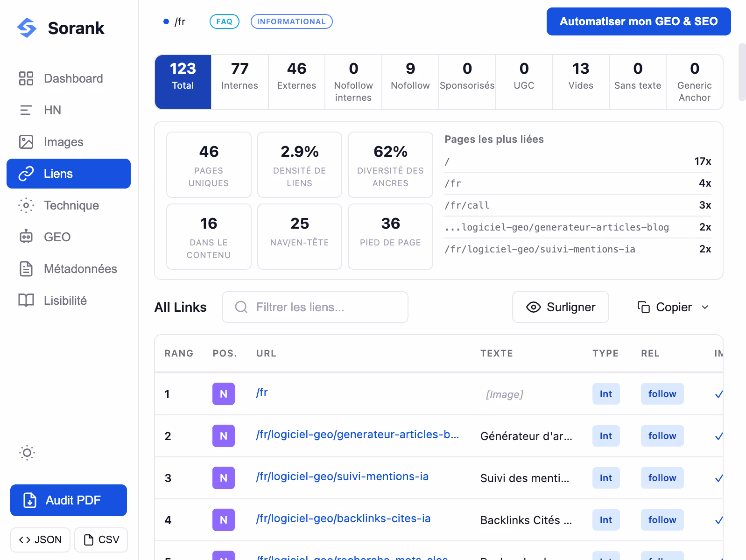The height and width of the screenshot is (560, 746).
Task: Click the N position badge in row 3
Action: click(224, 478)
